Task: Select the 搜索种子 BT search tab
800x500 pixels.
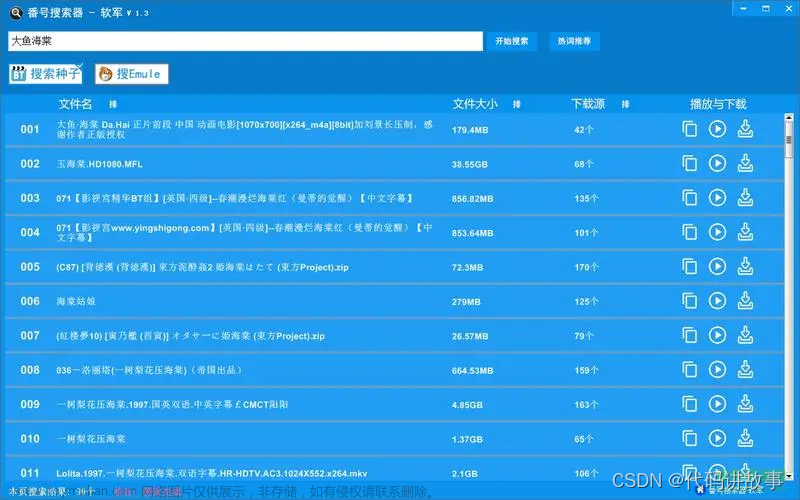Action: (x=45, y=74)
